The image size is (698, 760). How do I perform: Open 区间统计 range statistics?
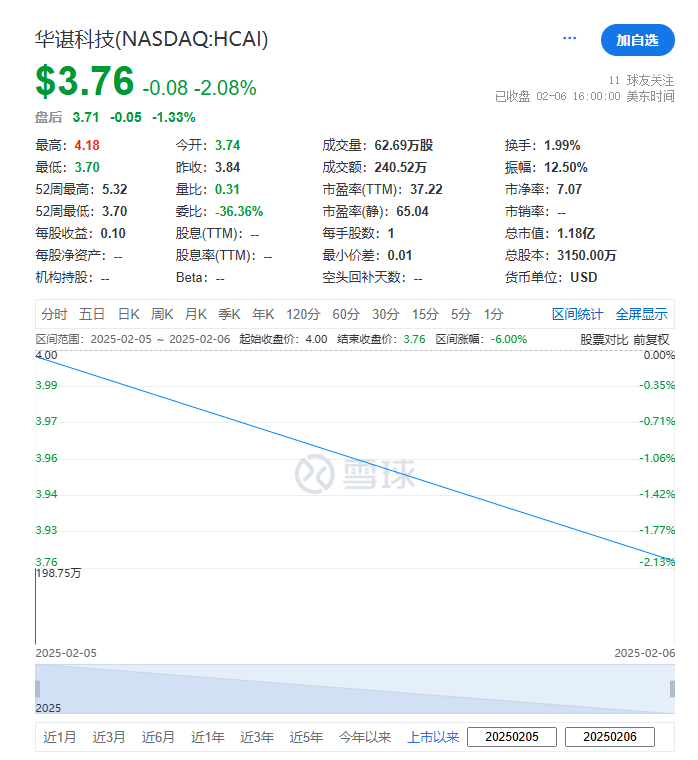click(x=577, y=315)
